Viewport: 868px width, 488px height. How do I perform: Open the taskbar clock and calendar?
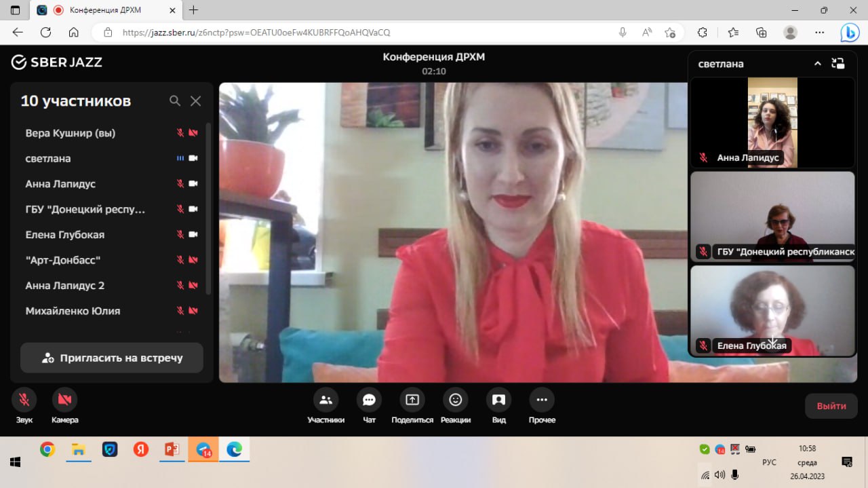point(807,462)
